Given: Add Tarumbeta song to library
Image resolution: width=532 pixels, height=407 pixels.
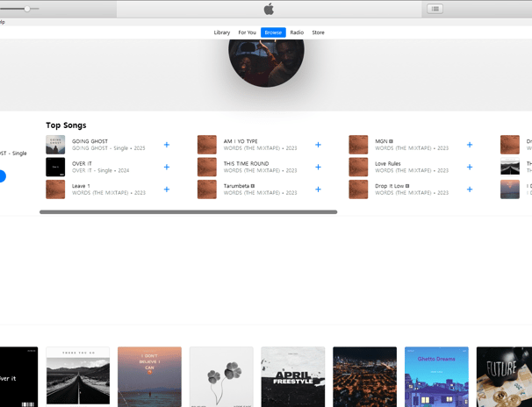Looking at the screenshot, I should pyautogui.click(x=318, y=189).
